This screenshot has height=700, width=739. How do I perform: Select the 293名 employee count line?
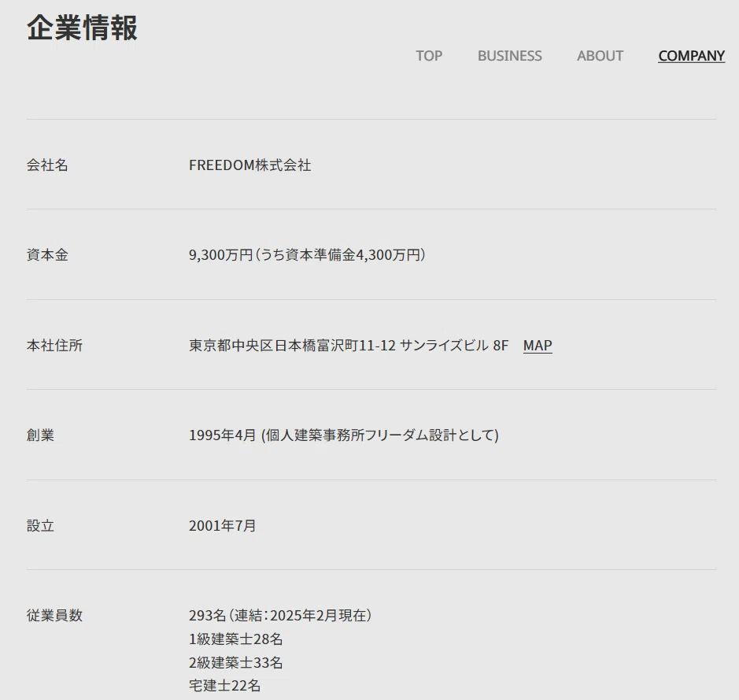pos(280,615)
